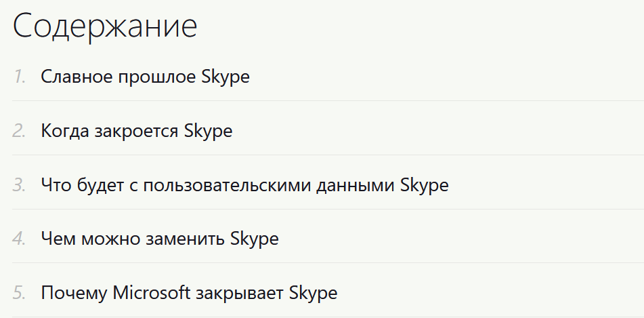Click list number 3 before 'Что будет'
This screenshot has width=644, height=318.
[x=20, y=185]
